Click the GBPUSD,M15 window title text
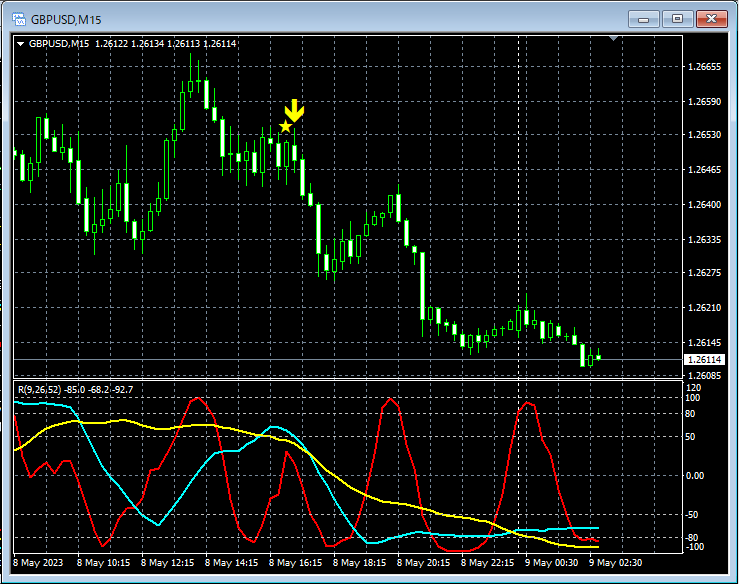The width and height of the screenshot is (740, 584). [66, 20]
